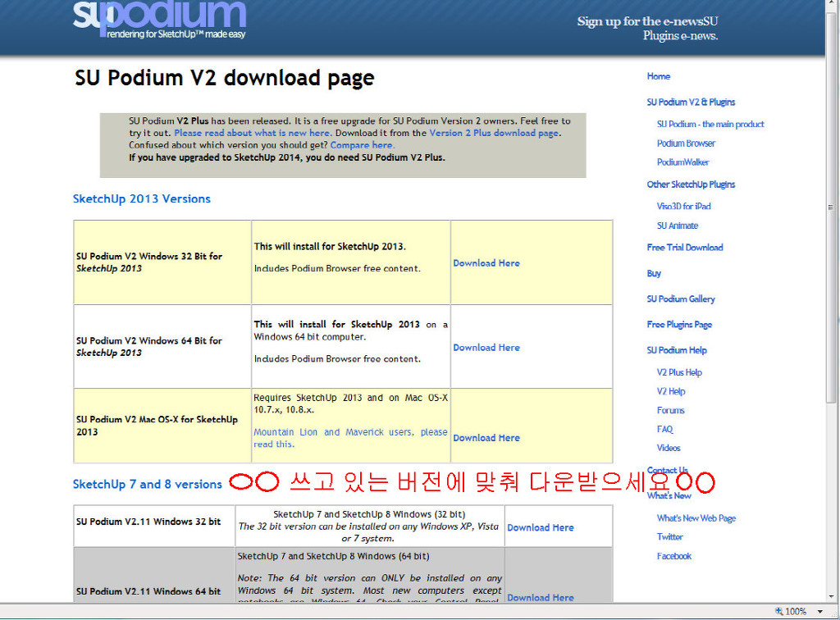This screenshot has width=840, height=620.
Task: Click 'SketchUp 7 and SketchUp 8 Windows (32 bit)' text
Action: tap(369, 514)
